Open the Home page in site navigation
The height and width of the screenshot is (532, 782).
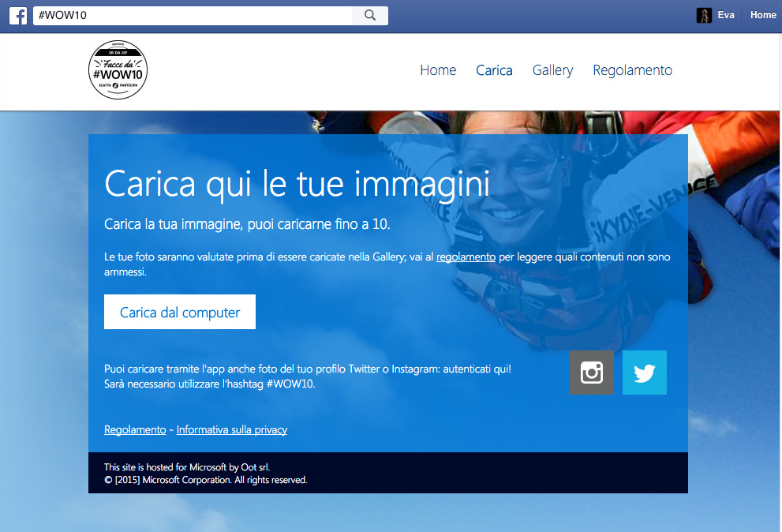tap(437, 70)
